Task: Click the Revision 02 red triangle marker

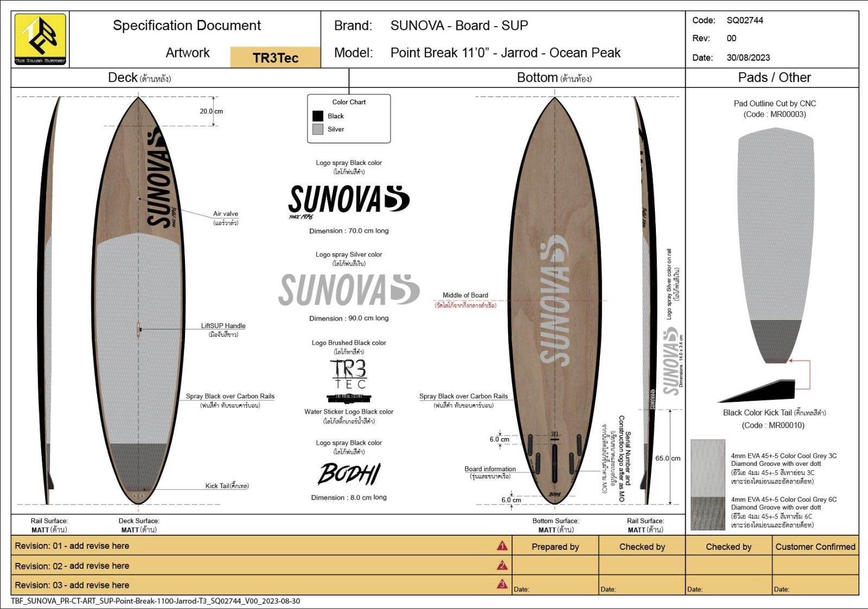Action: point(502,566)
